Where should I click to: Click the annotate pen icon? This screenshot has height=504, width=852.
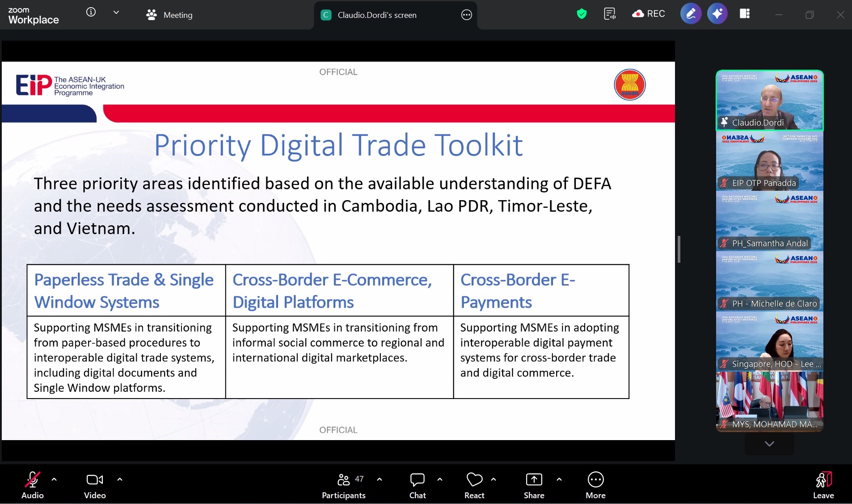tap(691, 14)
